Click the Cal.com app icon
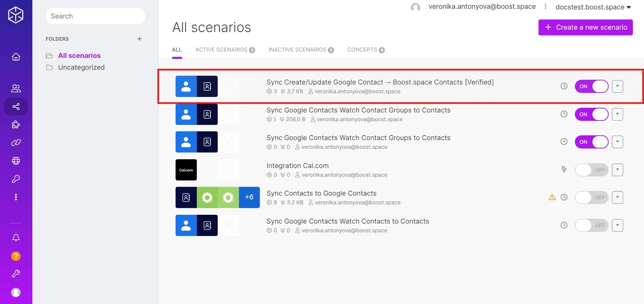 [x=186, y=170]
